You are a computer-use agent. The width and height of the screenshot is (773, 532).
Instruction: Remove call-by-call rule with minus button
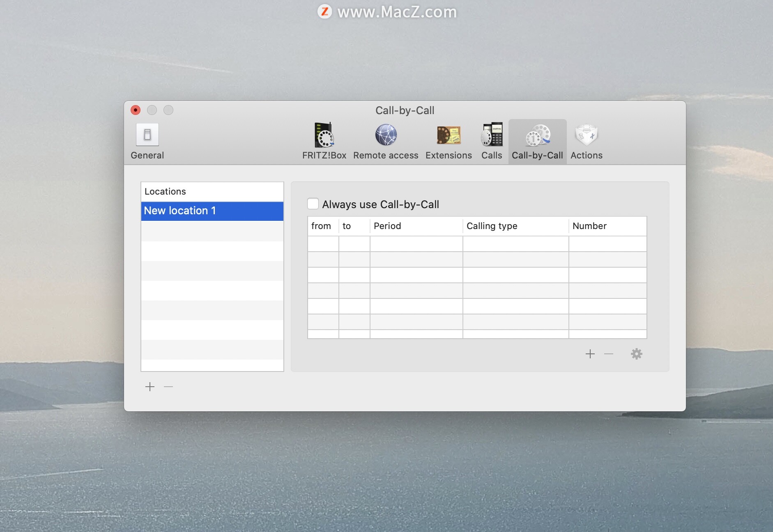click(x=609, y=354)
